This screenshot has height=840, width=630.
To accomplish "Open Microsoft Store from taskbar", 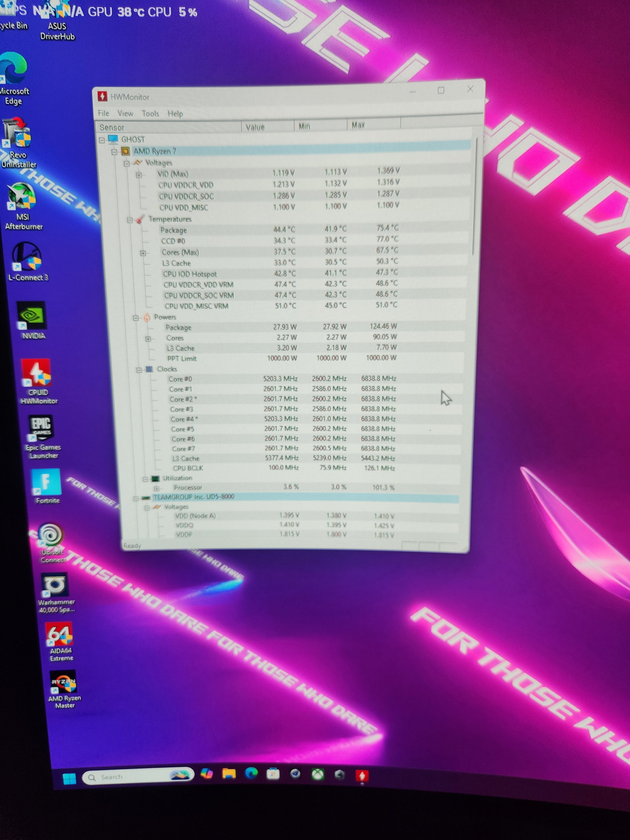I will pyautogui.click(x=273, y=774).
